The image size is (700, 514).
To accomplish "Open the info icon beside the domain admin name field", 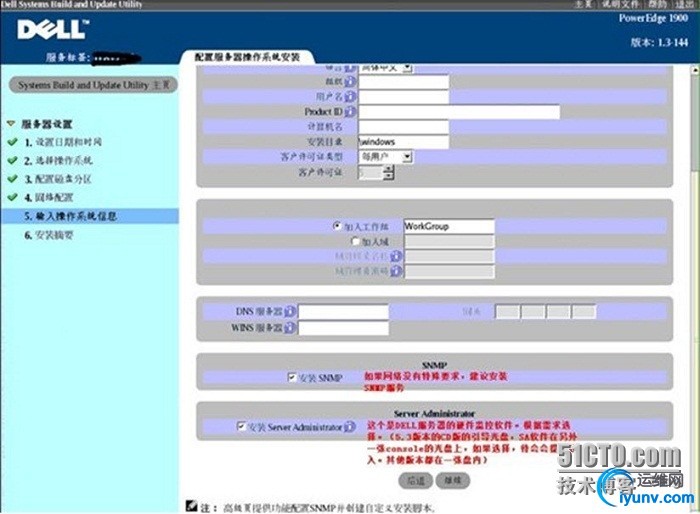I will point(396,256).
